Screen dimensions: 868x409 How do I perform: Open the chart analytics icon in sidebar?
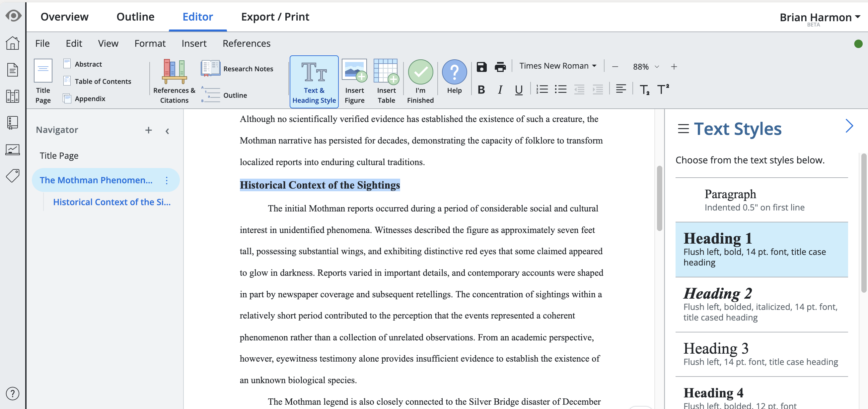click(x=13, y=149)
